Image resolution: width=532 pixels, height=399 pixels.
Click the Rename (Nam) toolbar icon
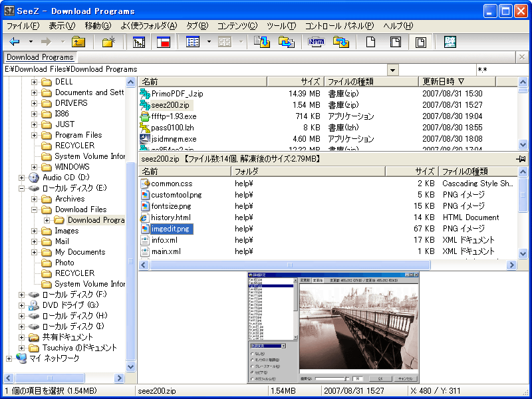click(x=316, y=42)
